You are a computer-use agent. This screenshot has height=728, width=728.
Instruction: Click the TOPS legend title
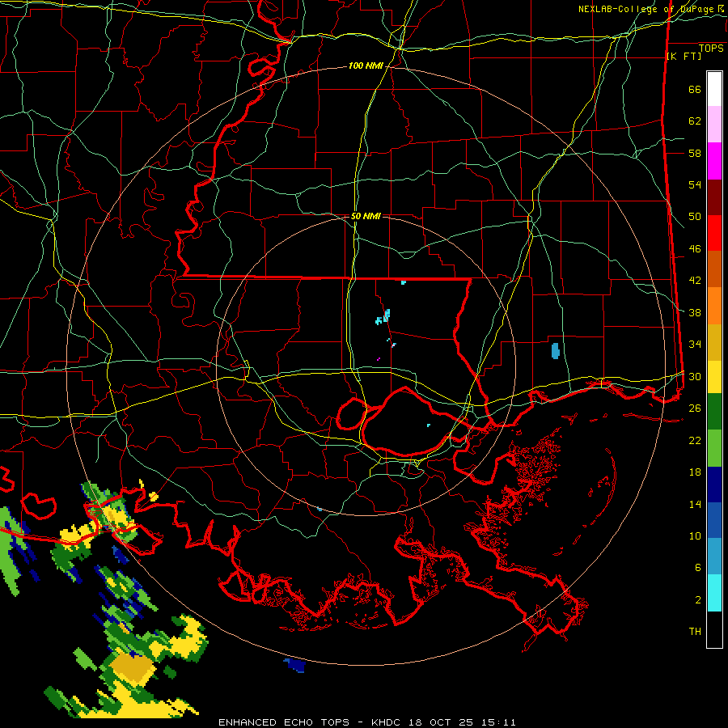[711, 48]
